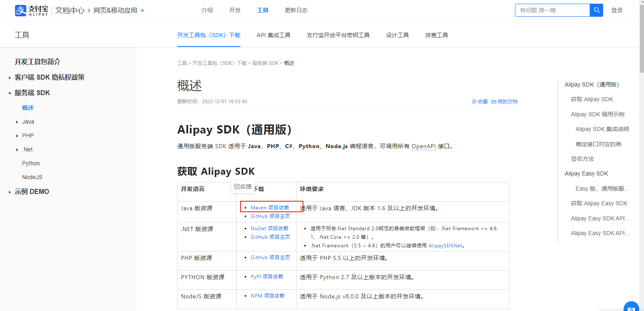Image resolution: width=644 pixels, height=311 pixels.
Task: Open GitHub 项目主页 link in PHP row
Action: tap(270, 258)
